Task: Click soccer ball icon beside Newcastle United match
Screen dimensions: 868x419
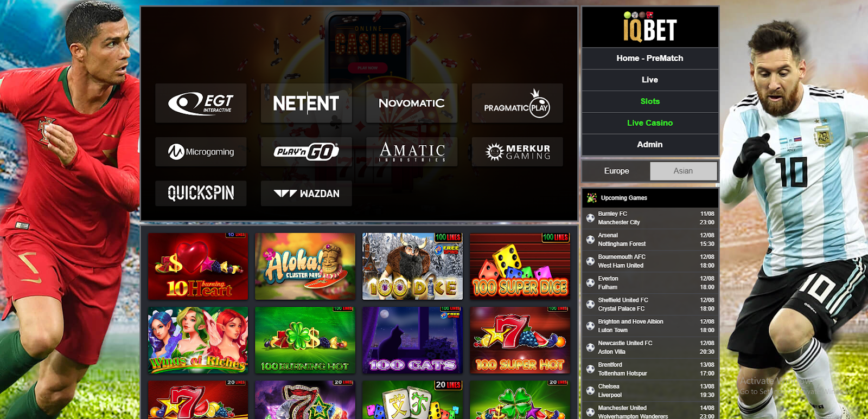Action: [x=590, y=347]
